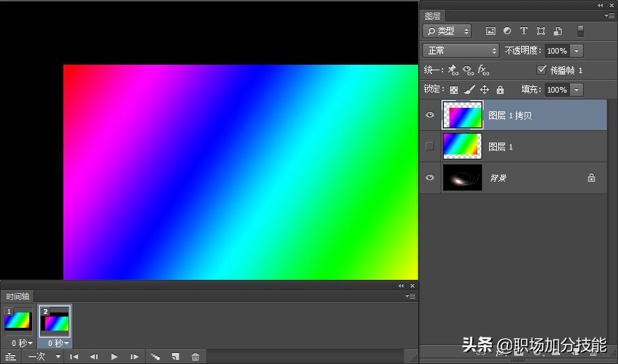This screenshot has width=618, height=364.
Task: Click unify layer style fx icon
Action: click(484, 70)
